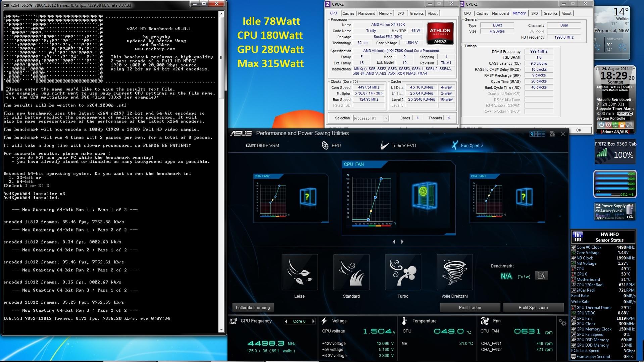Click the Core #0 Clock row in HWiNFO

603,247
